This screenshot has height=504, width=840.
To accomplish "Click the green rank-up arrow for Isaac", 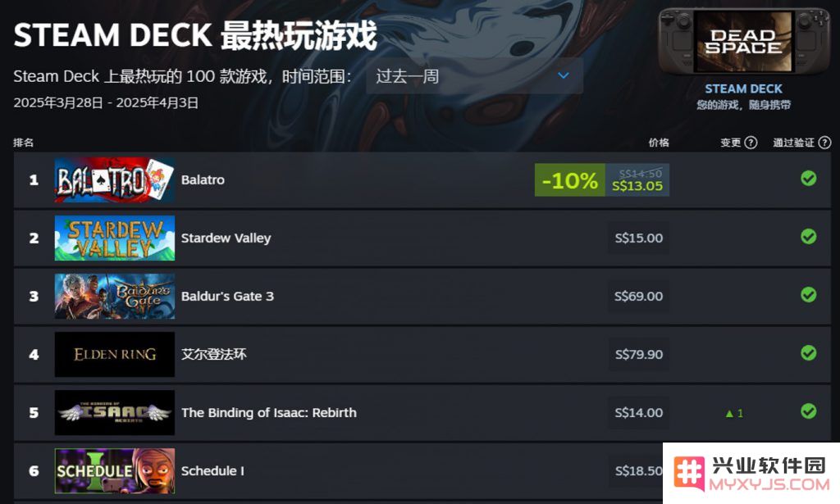I will (729, 413).
